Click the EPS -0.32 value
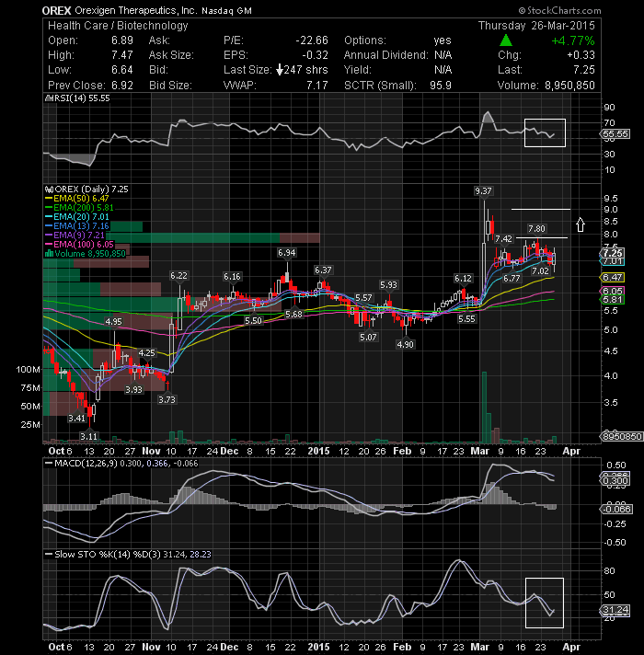 [x=315, y=55]
